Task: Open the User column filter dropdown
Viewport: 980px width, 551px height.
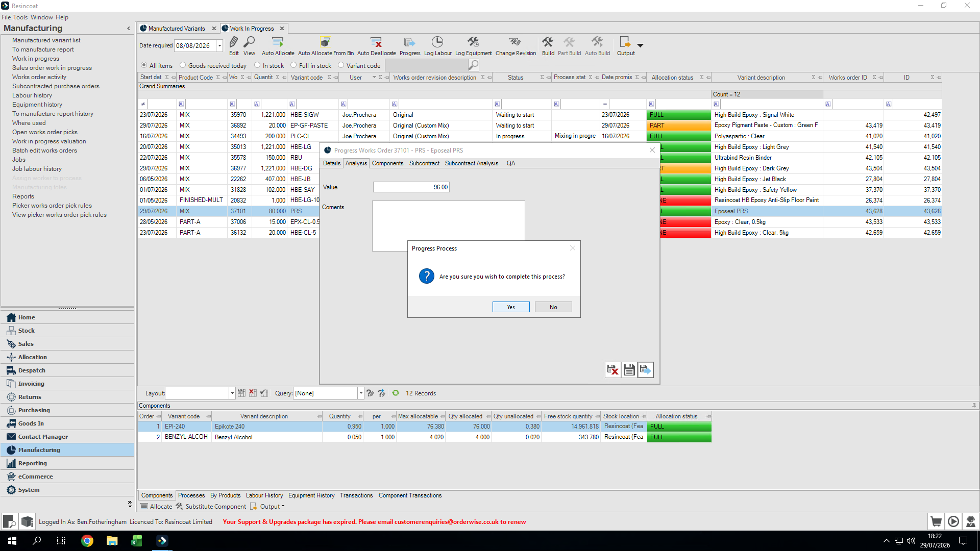Action: [374, 78]
